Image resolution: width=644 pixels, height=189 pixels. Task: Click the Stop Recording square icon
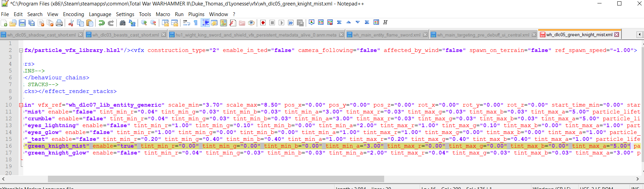[x=272, y=23]
